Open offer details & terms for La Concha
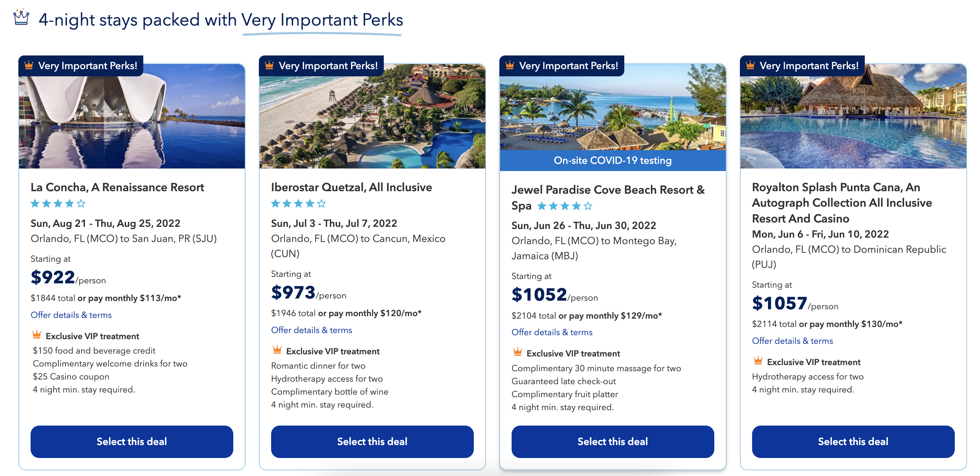Image resolution: width=980 pixels, height=476 pixels. [71, 315]
